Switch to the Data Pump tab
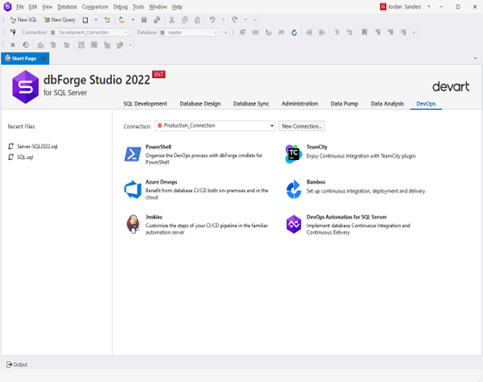 point(344,104)
